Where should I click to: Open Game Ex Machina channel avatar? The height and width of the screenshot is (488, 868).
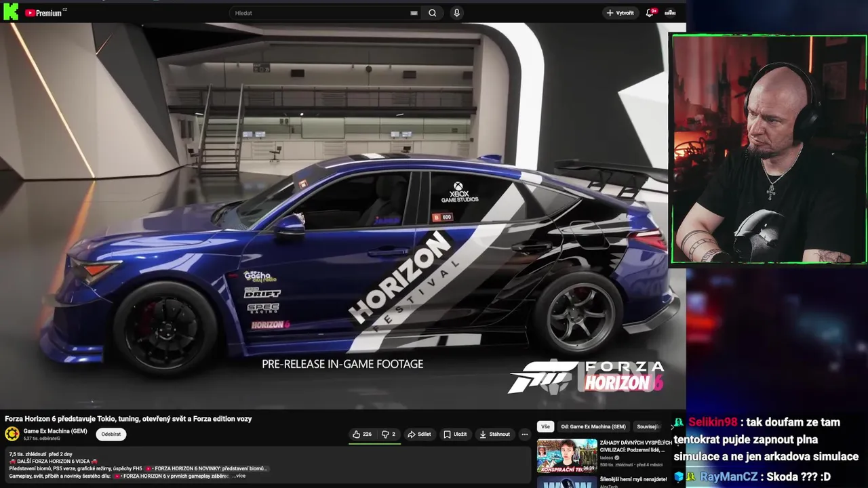(x=12, y=434)
